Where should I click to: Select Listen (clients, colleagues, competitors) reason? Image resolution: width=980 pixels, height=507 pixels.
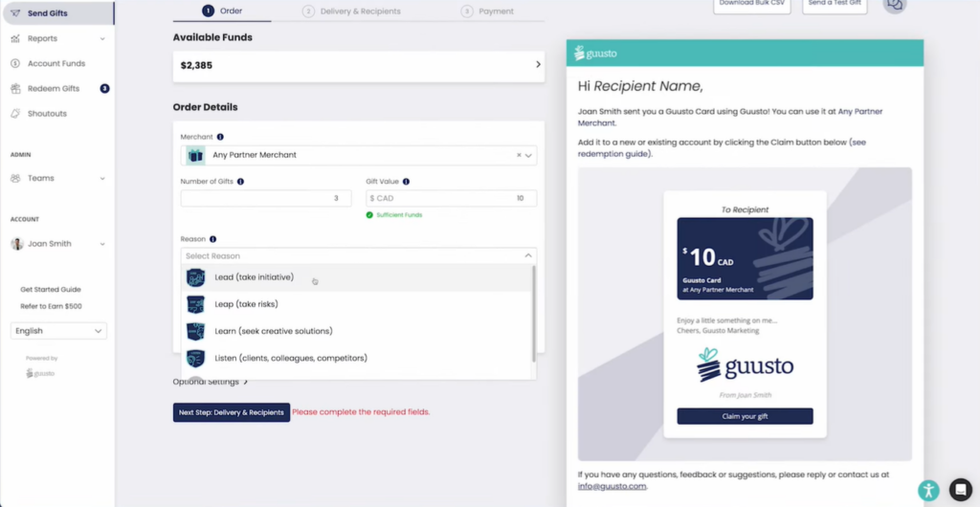pos(357,359)
